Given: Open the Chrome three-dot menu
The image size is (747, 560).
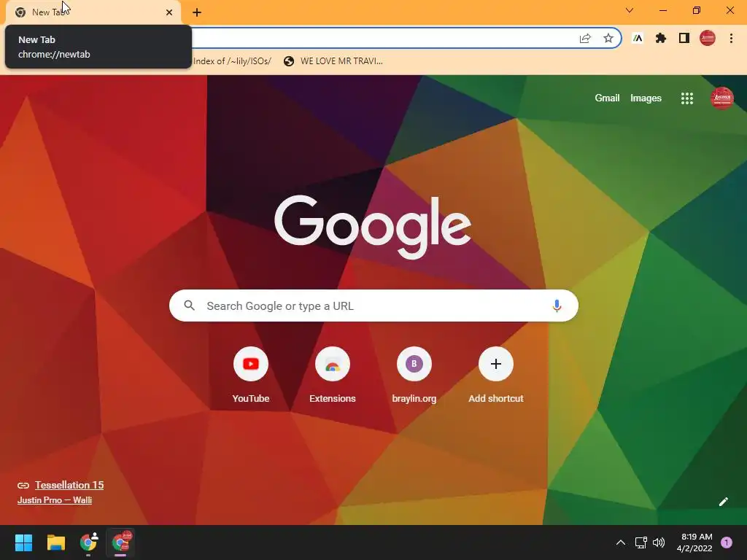Looking at the screenshot, I should pos(731,39).
